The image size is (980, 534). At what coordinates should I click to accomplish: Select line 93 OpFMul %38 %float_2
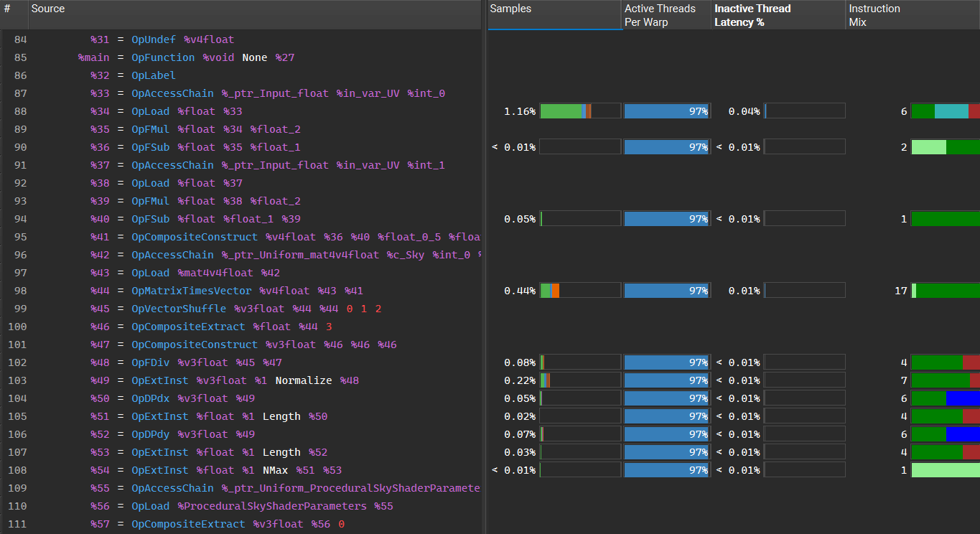pyautogui.click(x=241, y=201)
